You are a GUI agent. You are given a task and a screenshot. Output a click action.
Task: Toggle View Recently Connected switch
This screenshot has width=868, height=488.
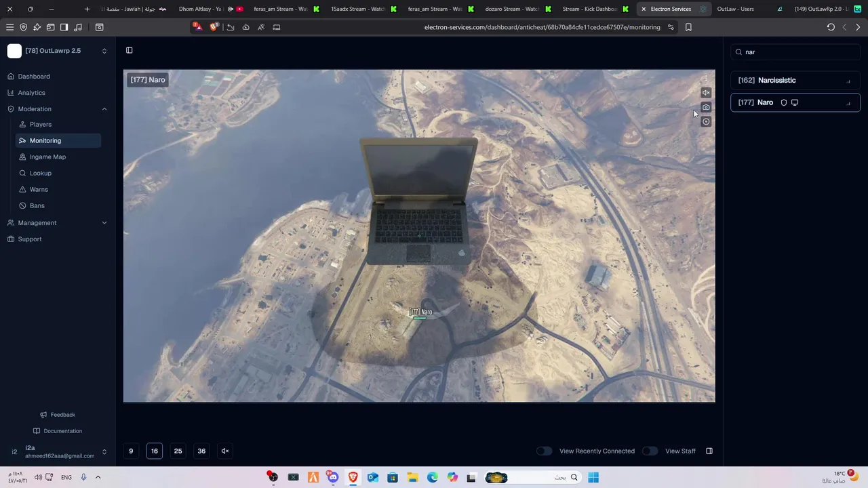point(544,451)
